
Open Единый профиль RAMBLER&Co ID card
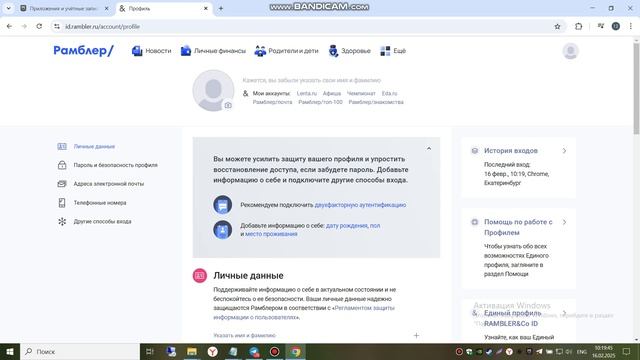coord(518,322)
